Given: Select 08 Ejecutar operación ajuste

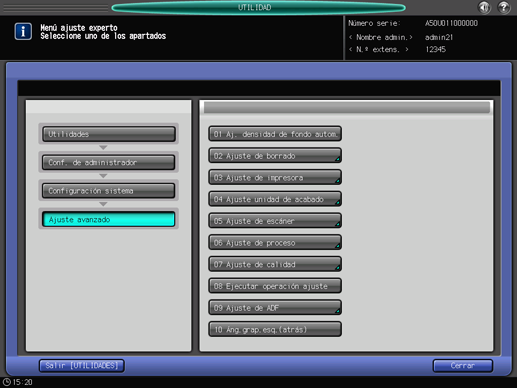Looking at the screenshot, I should tap(275, 286).
